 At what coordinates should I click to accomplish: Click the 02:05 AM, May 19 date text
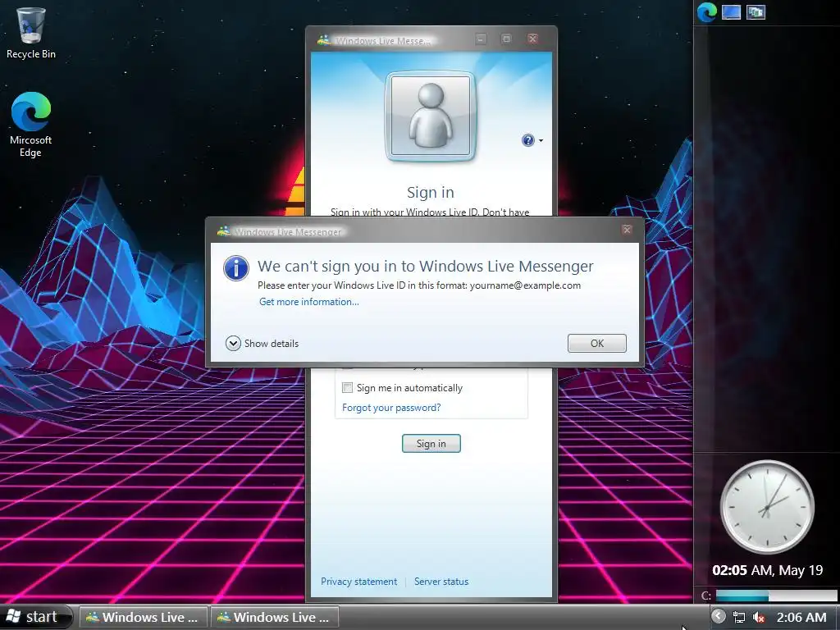pyautogui.click(x=767, y=570)
